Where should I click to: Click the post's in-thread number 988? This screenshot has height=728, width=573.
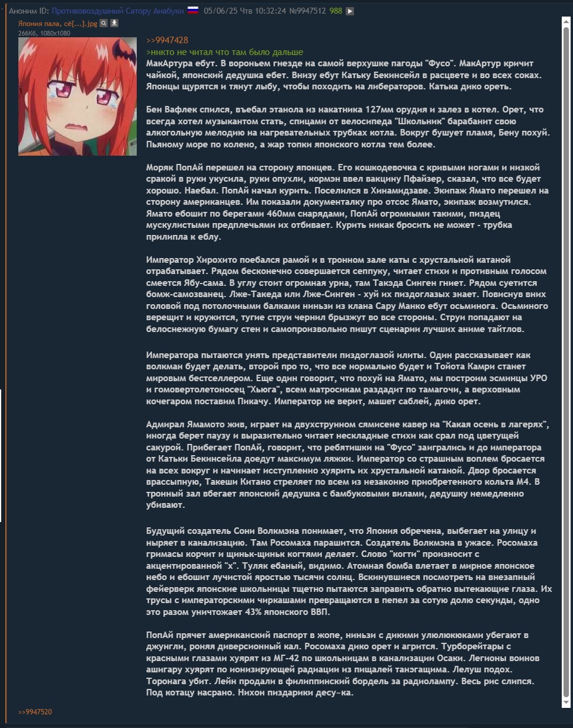(x=336, y=11)
